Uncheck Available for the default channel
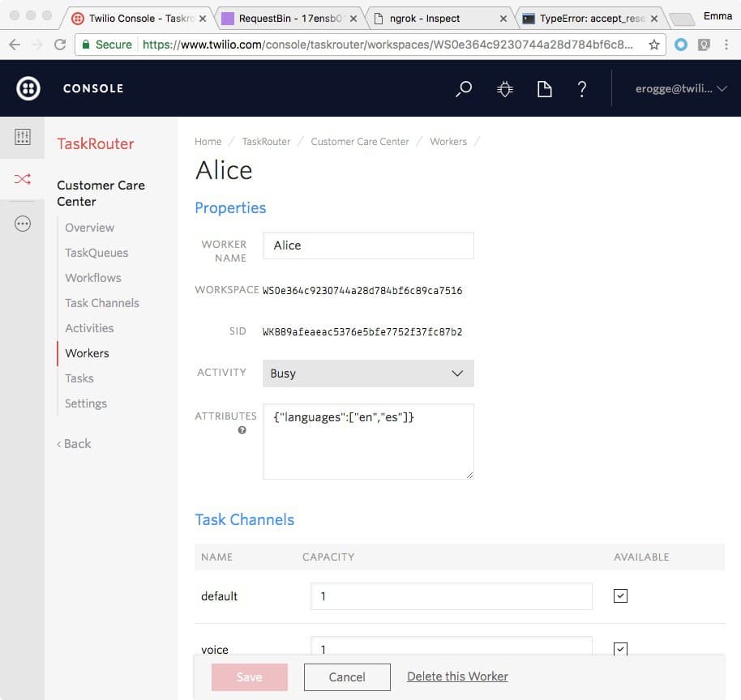The image size is (741, 700). pyautogui.click(x=620, y=595)
